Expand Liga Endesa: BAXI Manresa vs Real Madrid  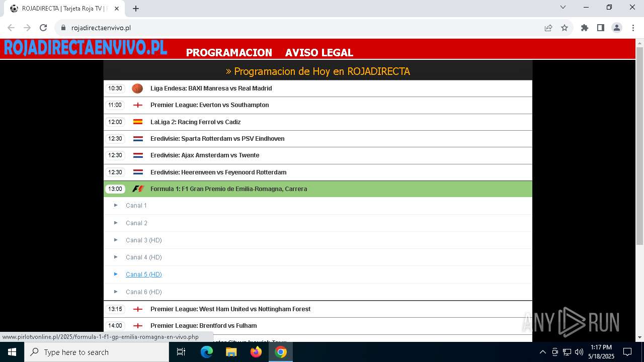click(x=318, y=88)
